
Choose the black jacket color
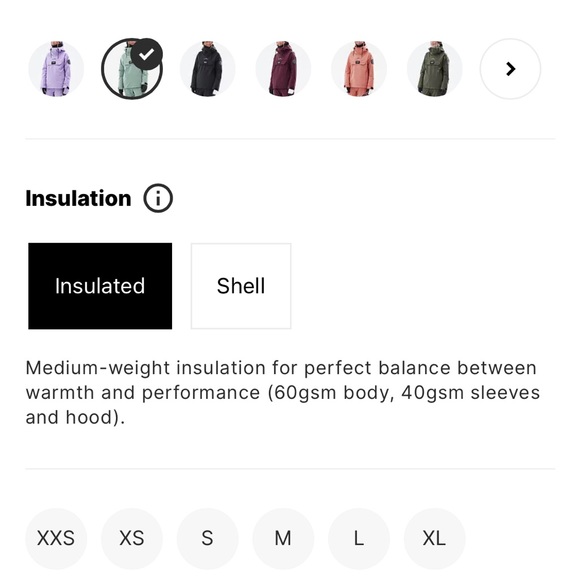[208, 69]
